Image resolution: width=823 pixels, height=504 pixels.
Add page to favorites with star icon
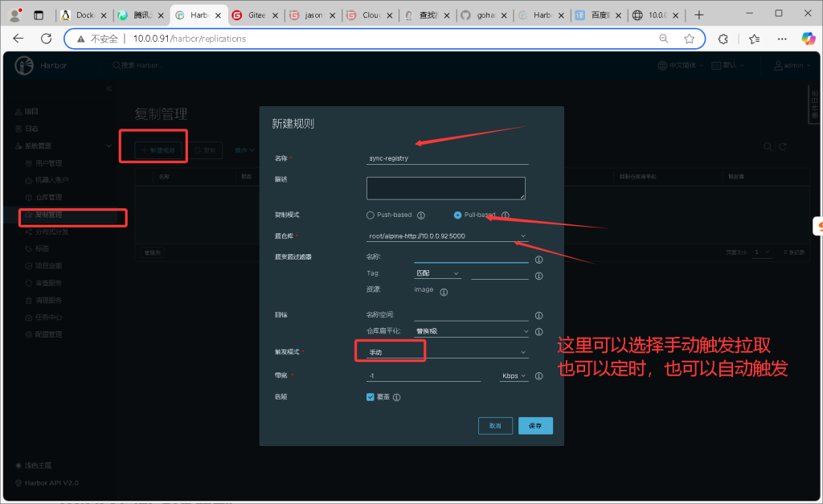(689, 39)
